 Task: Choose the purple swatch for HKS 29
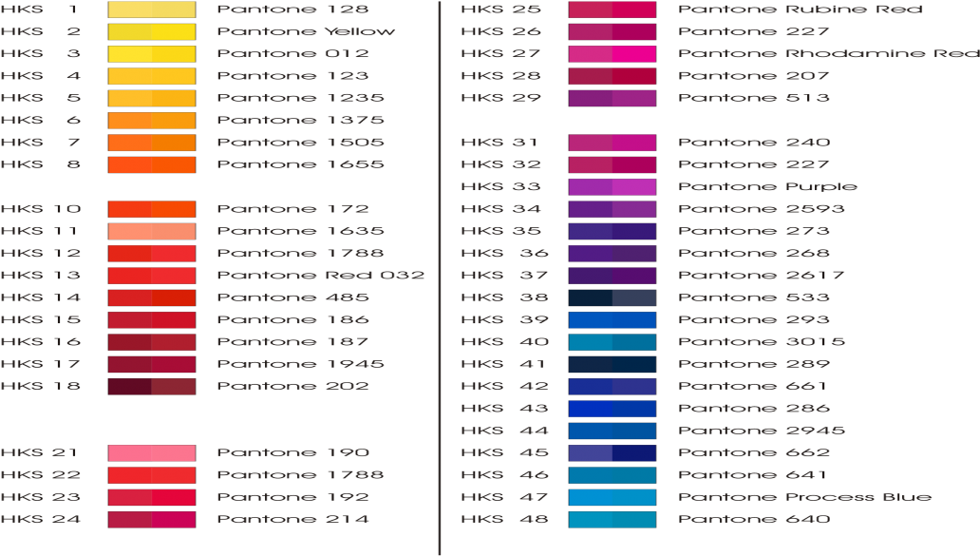tap(612, 98)
